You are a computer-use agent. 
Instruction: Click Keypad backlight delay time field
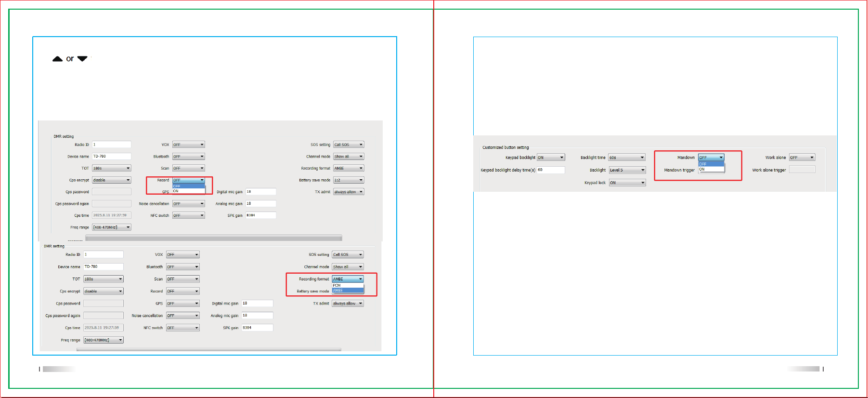pyautogui.click(x=551, y=170)
